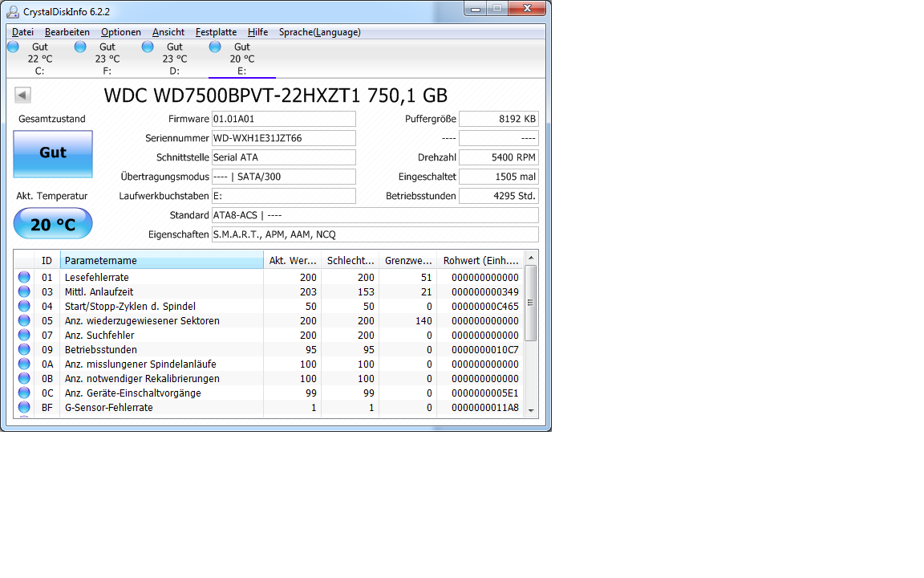Screen dimensions: 924x578
Task: Click status icon for wiederzugewiesener Sektoren row
Action: pyautogui.click(x=24, y=320)
